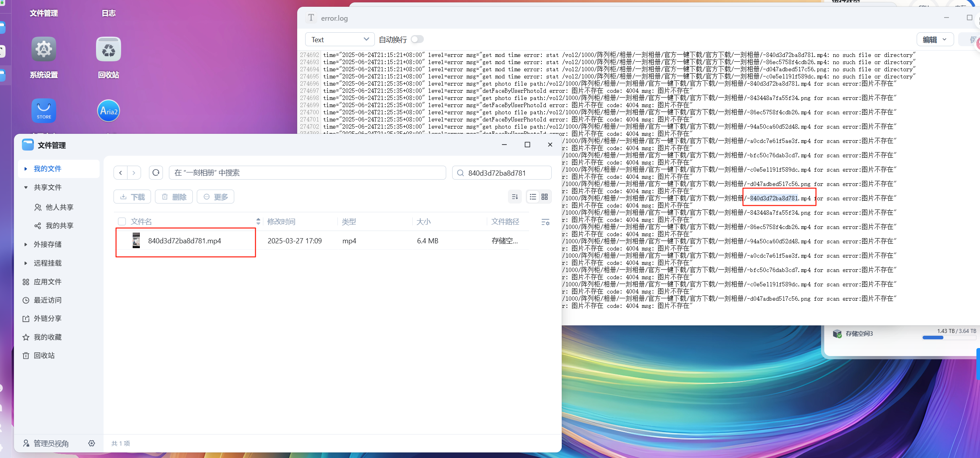Launch the Aria2 desktop app

(108, 111)
